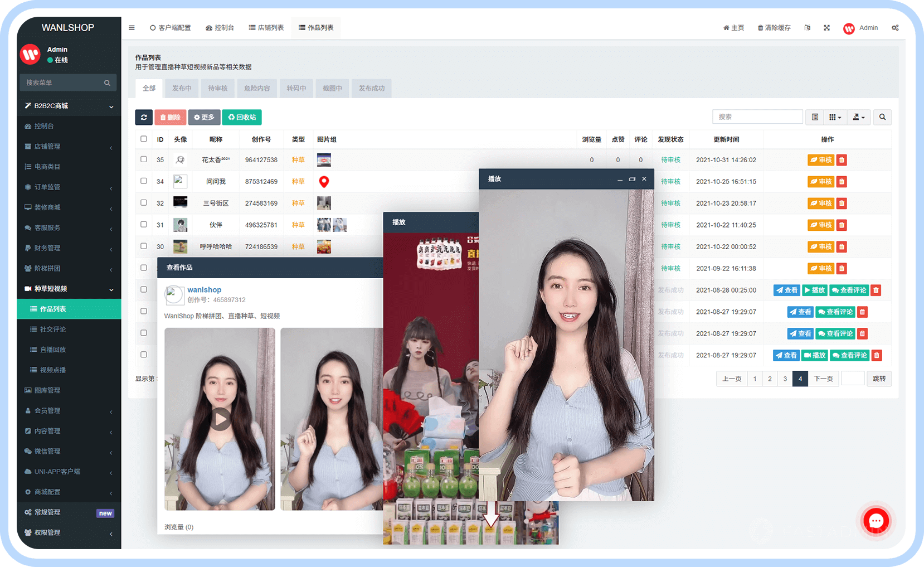924x567 pixels.
Task: Open the 清除缓存 (clear cache) icon in header
Action: point(774,27)
